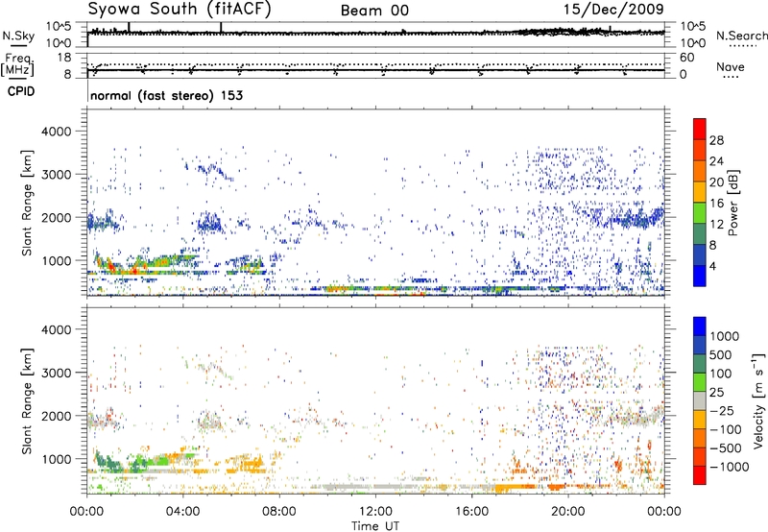Click the '-25' Velocity colorbar label
This screenshot has height=532, width=768.
[x=722, y=411]
